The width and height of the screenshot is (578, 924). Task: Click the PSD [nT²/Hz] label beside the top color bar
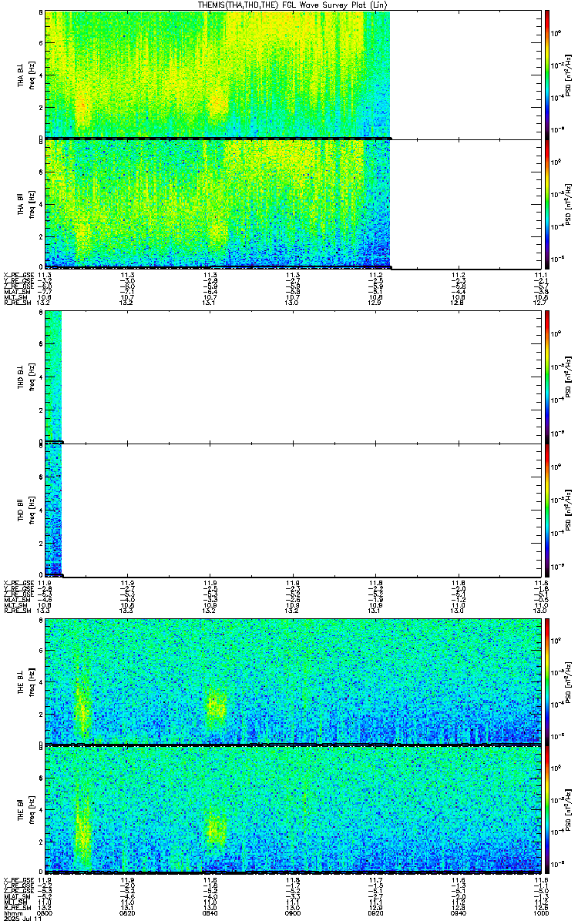(x=568, y=74)
